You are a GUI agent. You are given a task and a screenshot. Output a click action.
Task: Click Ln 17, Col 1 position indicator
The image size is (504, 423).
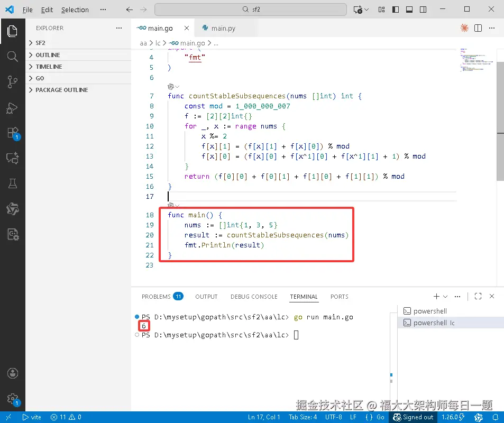click(x=264, y=417)
